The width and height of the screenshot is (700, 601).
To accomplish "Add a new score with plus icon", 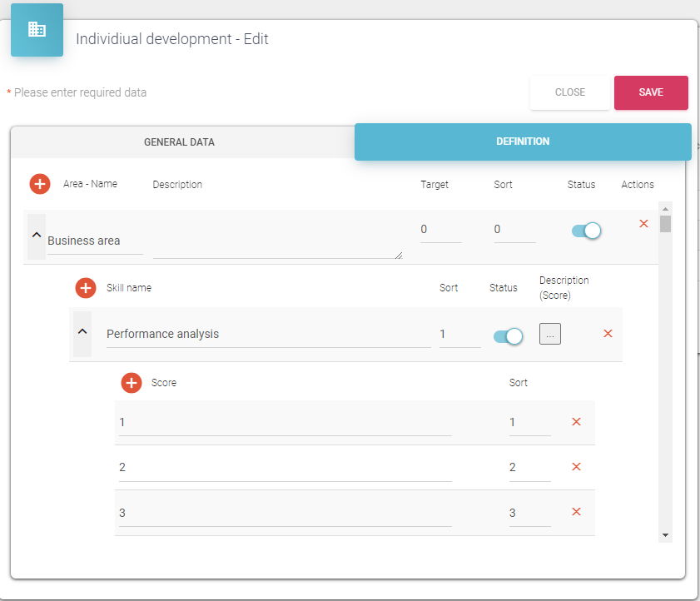I will tap(132, 383).
